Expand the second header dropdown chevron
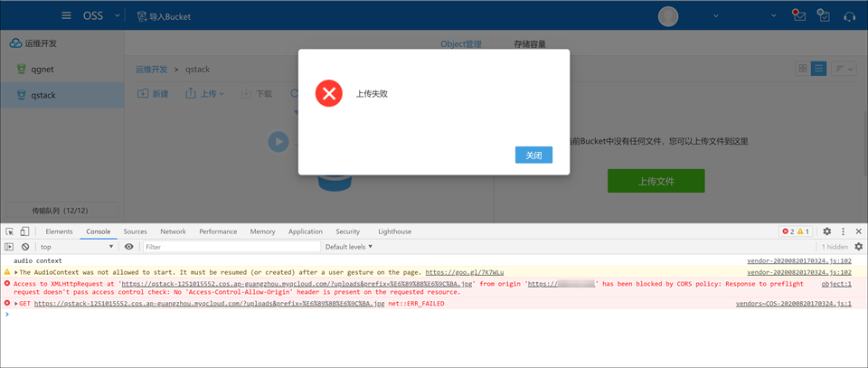This screenshot has height=368, width=868. [775, 15]
